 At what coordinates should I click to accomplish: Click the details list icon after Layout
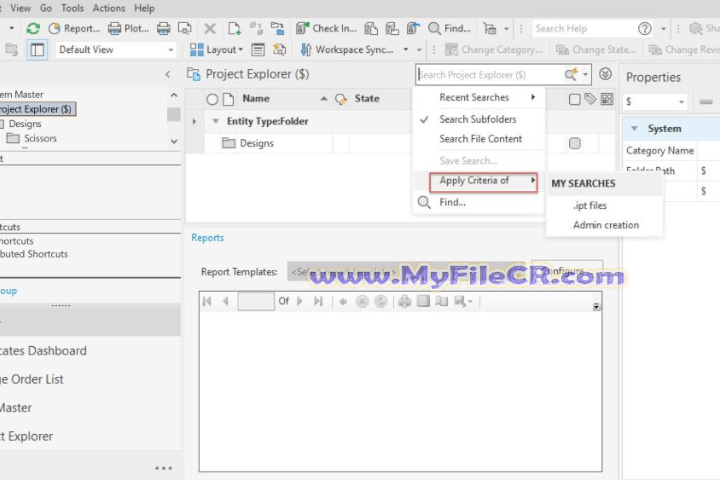click(x=258, y=50)
